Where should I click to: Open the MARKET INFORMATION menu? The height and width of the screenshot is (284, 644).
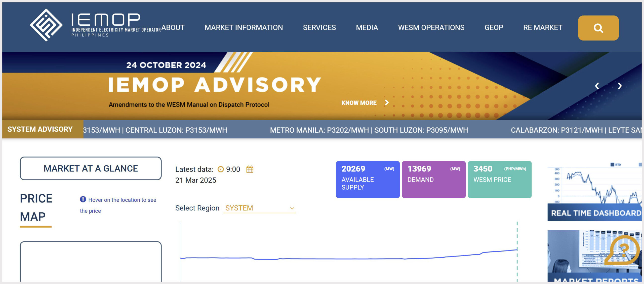[x=244, y=27]
